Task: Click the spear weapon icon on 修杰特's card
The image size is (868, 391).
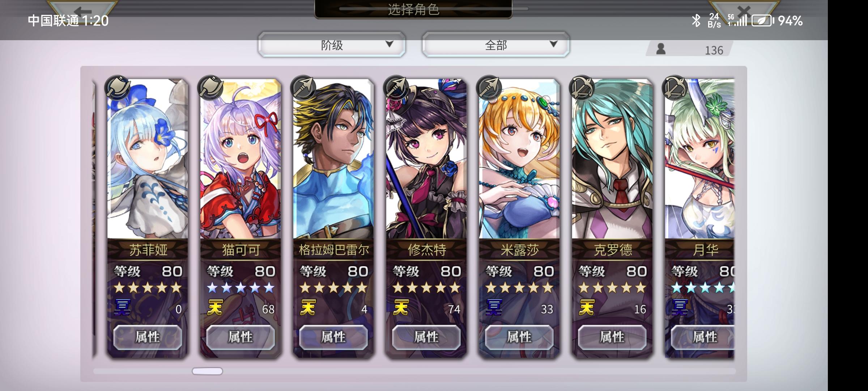Action: (396, 88)
